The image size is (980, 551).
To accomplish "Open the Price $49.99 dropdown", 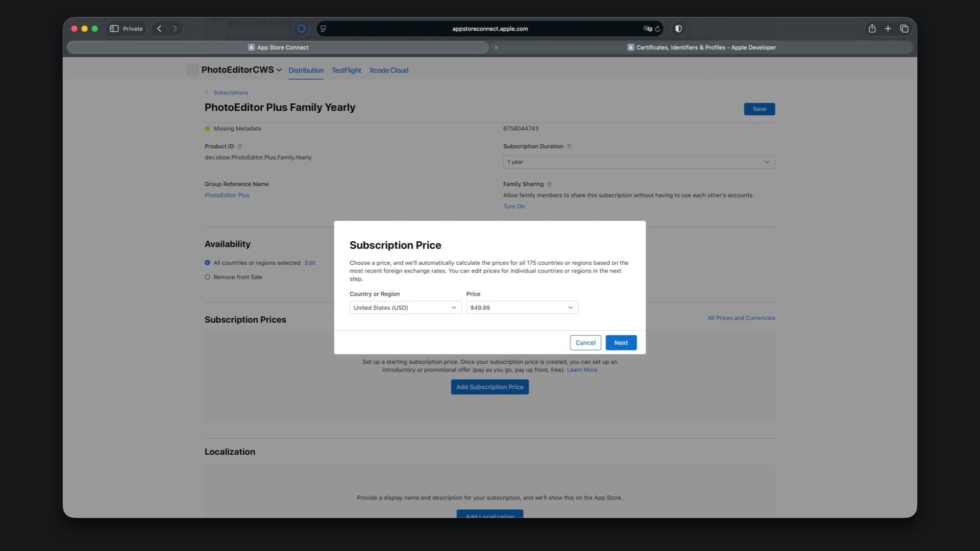I will coord(522,308).
